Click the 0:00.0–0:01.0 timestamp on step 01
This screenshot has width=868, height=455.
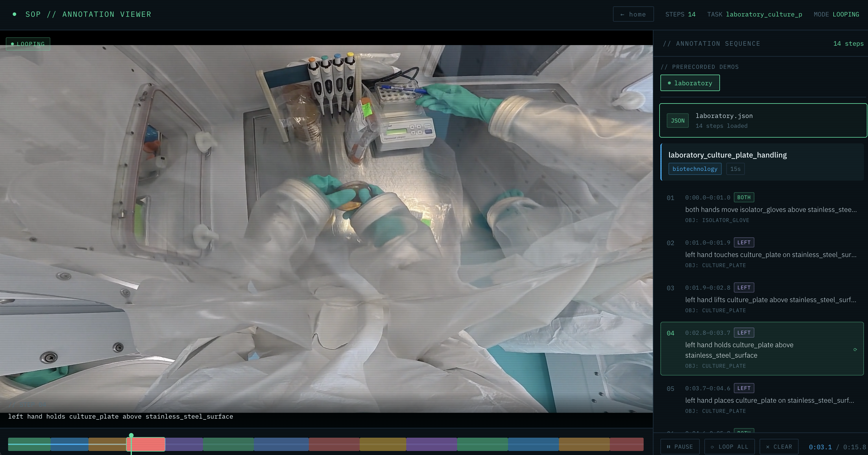point(708,197)
